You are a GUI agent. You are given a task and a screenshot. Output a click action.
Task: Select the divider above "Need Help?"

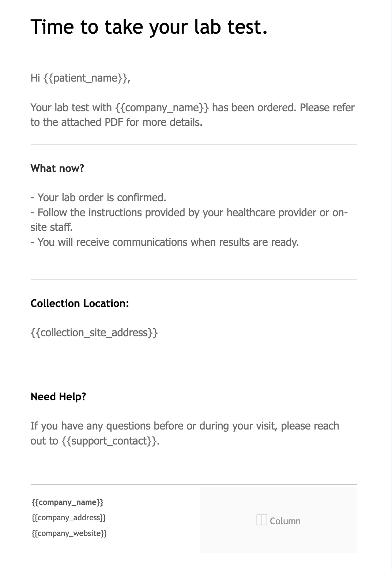[193, 376]
